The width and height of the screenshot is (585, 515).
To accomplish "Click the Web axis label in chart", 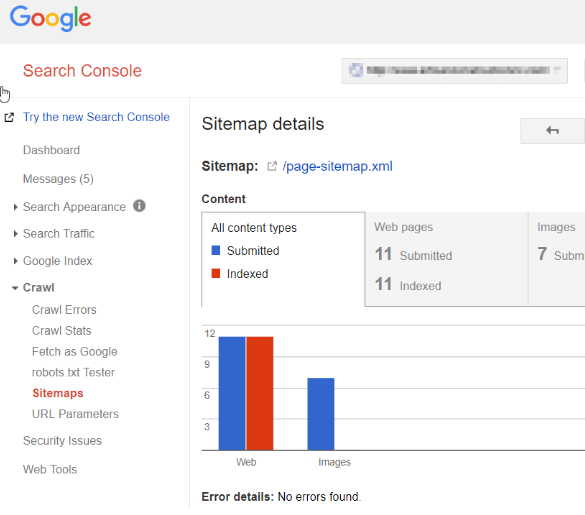I will [x=246, y=462].
